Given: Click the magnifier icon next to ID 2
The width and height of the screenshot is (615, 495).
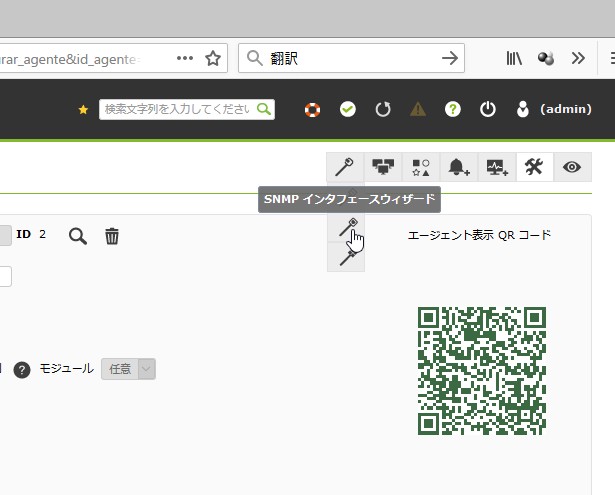Looking at the screenshot, I should click(78, 236).
